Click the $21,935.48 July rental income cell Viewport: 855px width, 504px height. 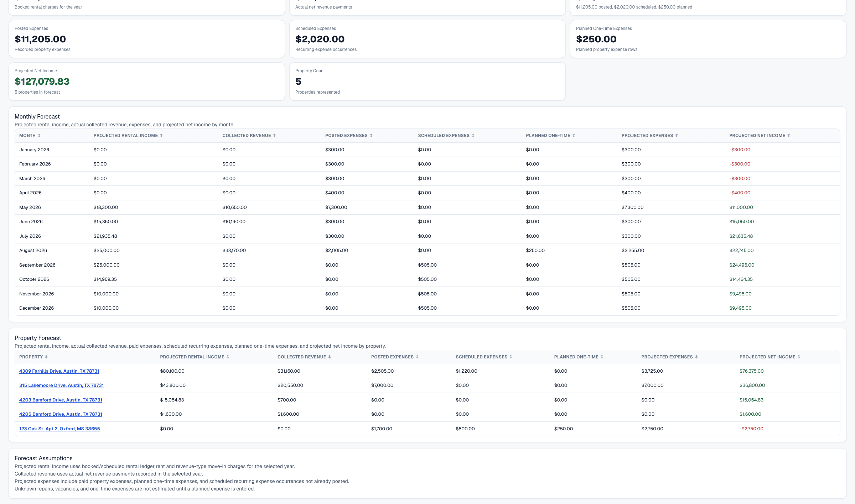click(x=105, y=236)
